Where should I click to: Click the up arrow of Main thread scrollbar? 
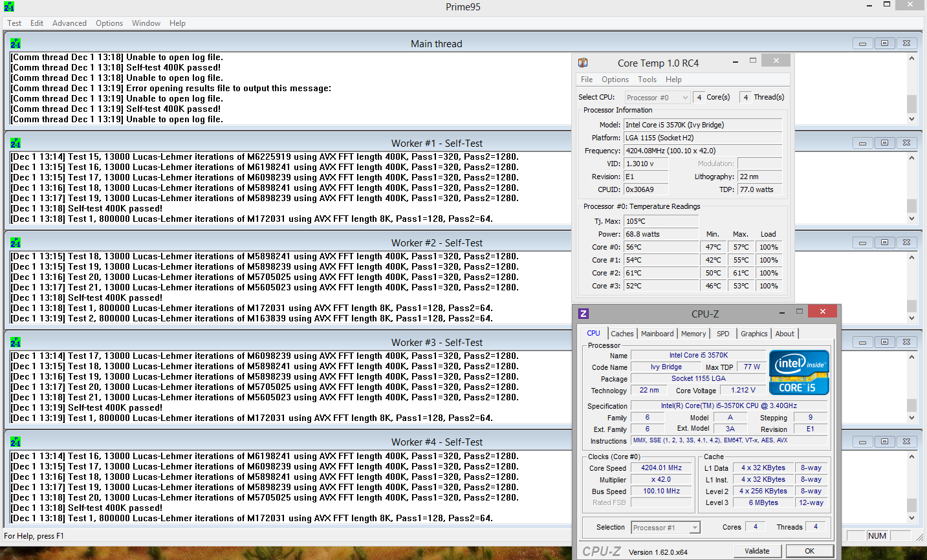(911, 58)
